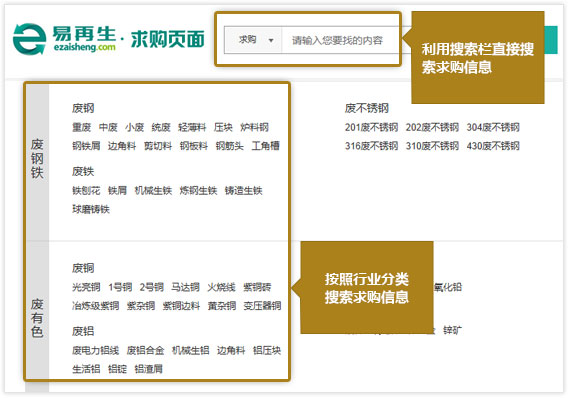Screen dimensions: 569x398
Task: Click the 球磨铸铁 link
Action: coord(91,209)
